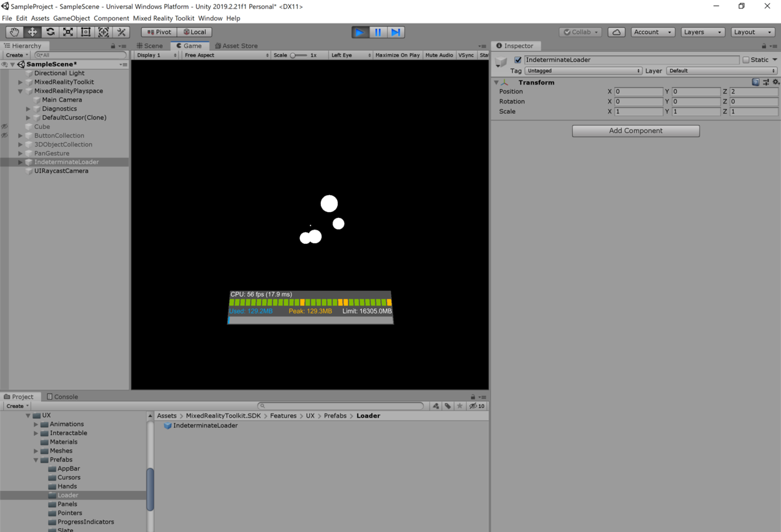The width and height of the screenshot is (781, 532).
Task: Open the Free Aspect dropdown
Action: pyautogui.click(x=226, y=55)
